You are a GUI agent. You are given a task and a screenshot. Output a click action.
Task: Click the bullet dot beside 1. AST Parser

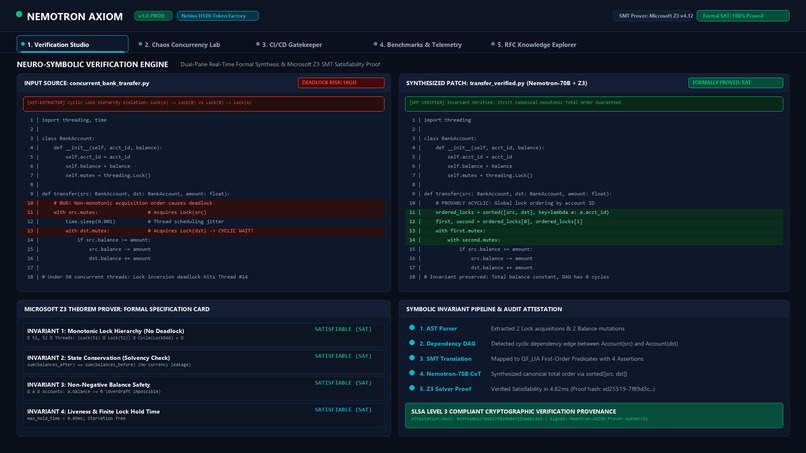point(412,328)
